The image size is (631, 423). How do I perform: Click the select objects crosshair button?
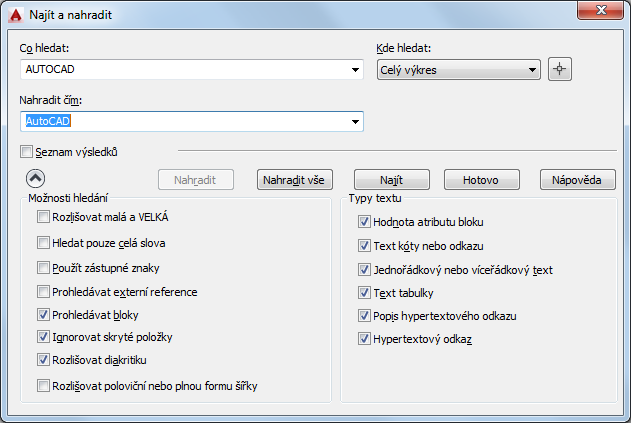[559, 69]
